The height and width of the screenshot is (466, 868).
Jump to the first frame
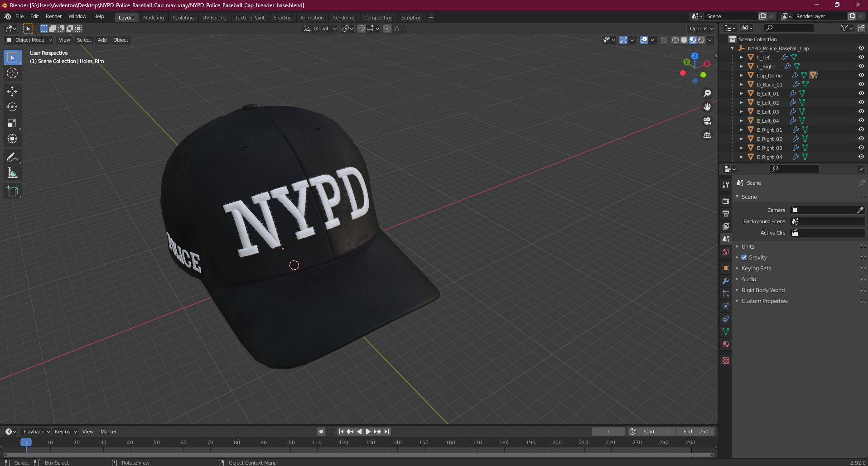(341, 432)
